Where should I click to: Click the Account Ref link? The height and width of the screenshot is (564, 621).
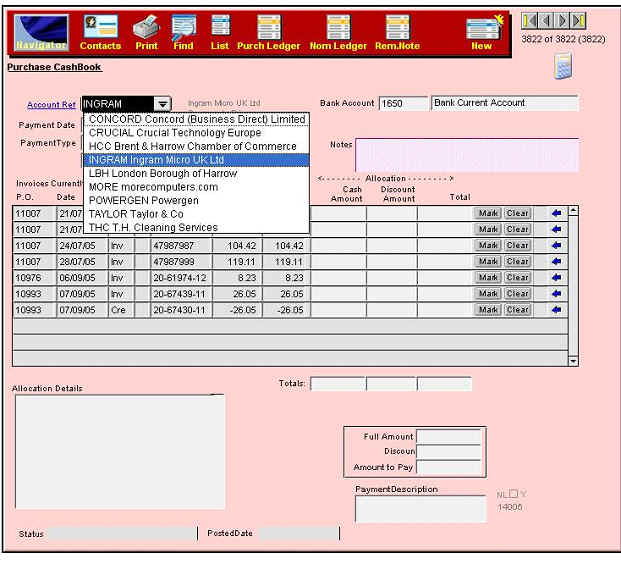tap(51, 105)
